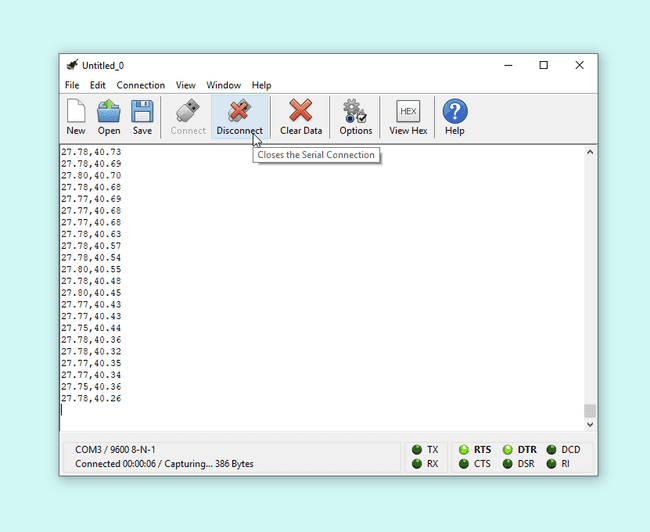Screen dimensions: 650x532
Task: Open the Options settings icon
Action: pos(355,116)
